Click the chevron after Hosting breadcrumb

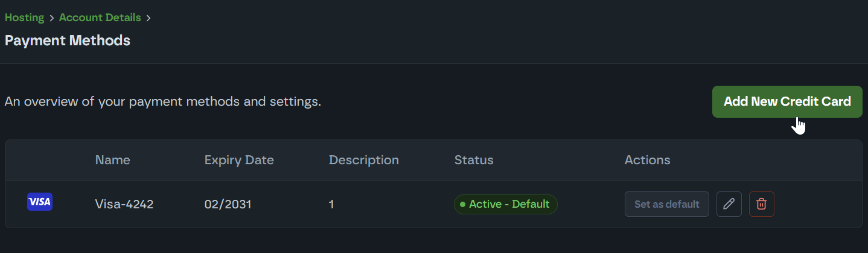[x=52, y=18]
